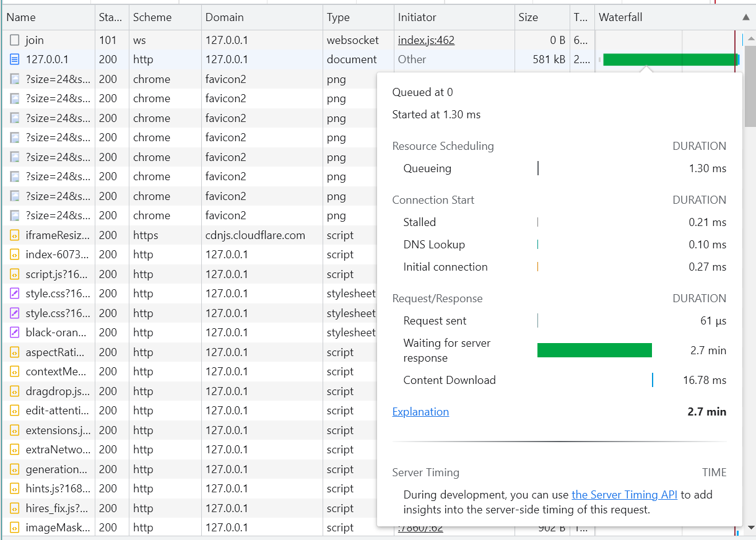
Task: Click the Explanation link in the timing popup
Action: coord(420,412)
